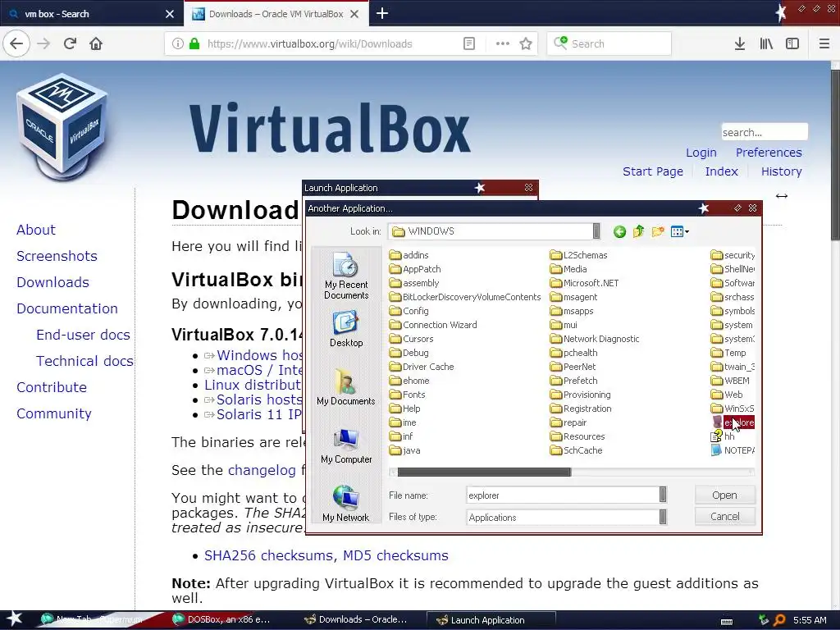
Task: Open the SHA256 checksums link
Action: coord(269,555)
